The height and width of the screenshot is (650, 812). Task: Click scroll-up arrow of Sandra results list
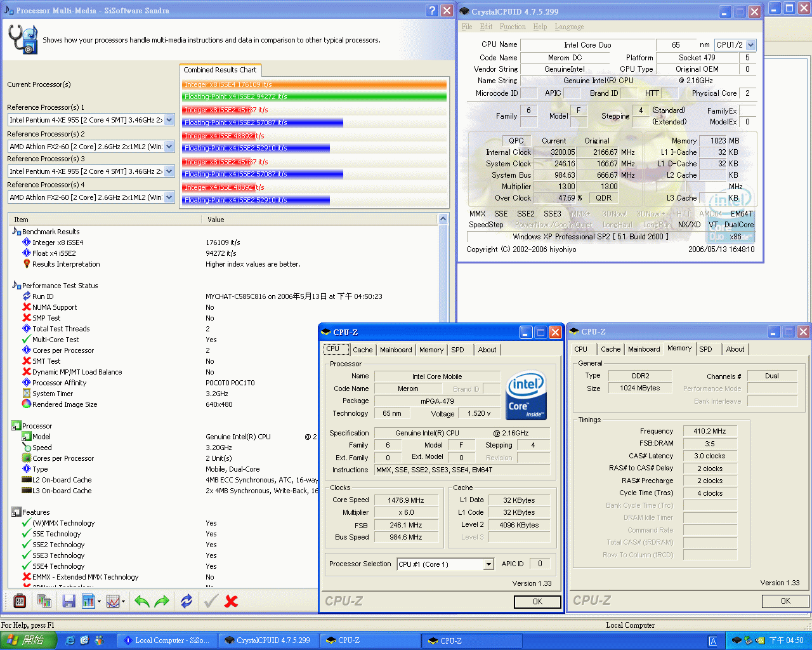point(443,219)
